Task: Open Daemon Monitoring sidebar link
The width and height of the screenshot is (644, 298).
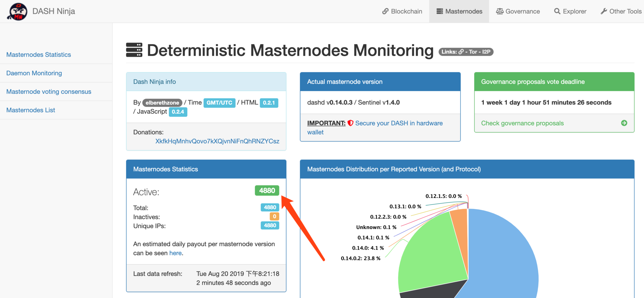Action: [x=34, y=73]
